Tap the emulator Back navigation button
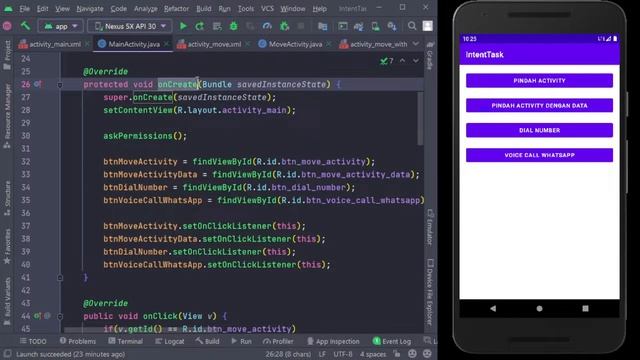 (x=493, y=309)
